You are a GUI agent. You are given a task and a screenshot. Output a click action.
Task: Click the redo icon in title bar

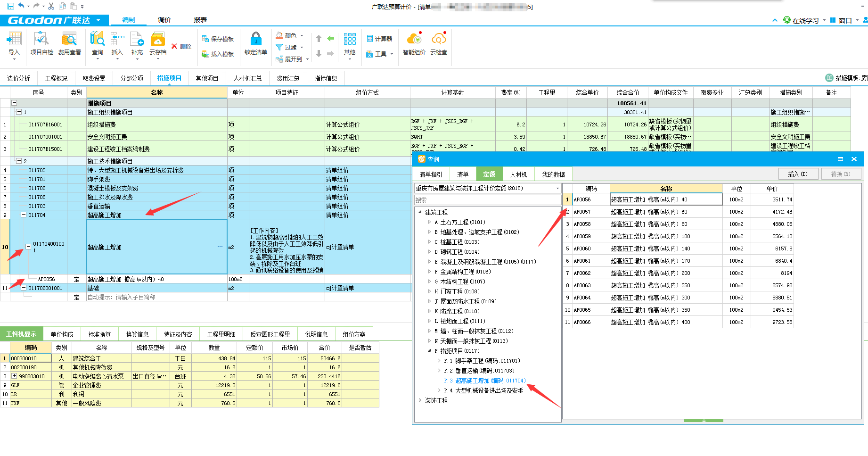click(x=36, y=6)
